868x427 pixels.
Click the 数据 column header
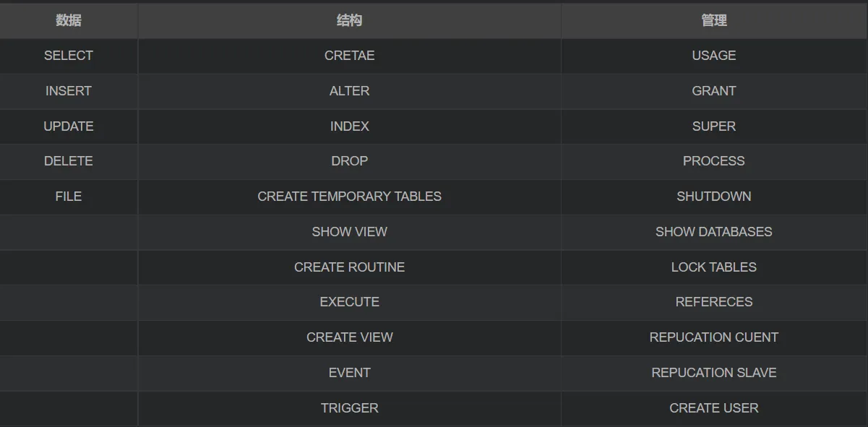69,21
